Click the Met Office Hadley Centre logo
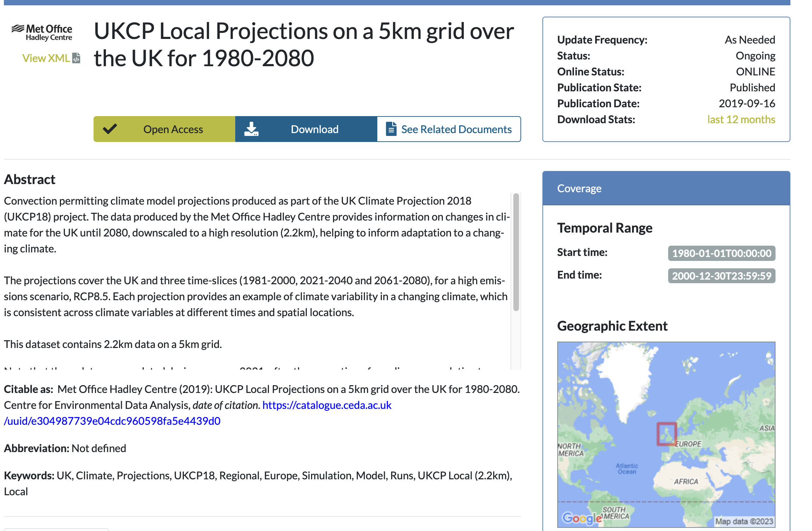 tap(42, 32)
